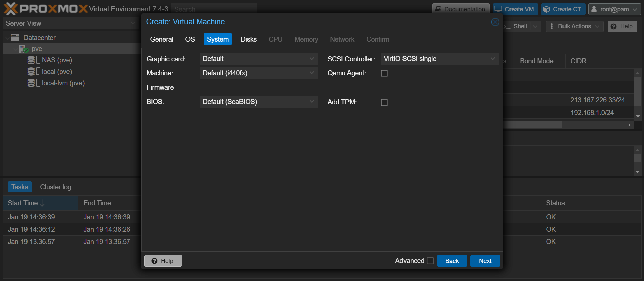The height and width of the screenshot is (281, 644).
Task: Select the System tab
Action: click(x=218, y=39)
